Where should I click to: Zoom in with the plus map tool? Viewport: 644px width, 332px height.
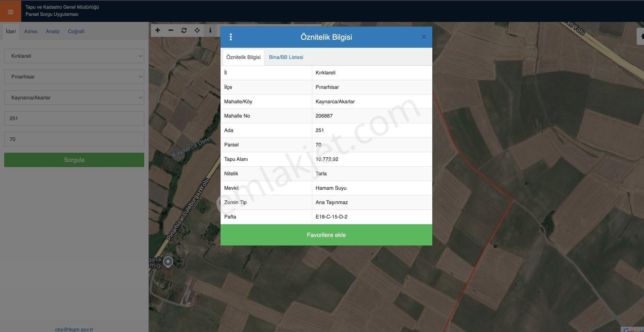[158, 30]
